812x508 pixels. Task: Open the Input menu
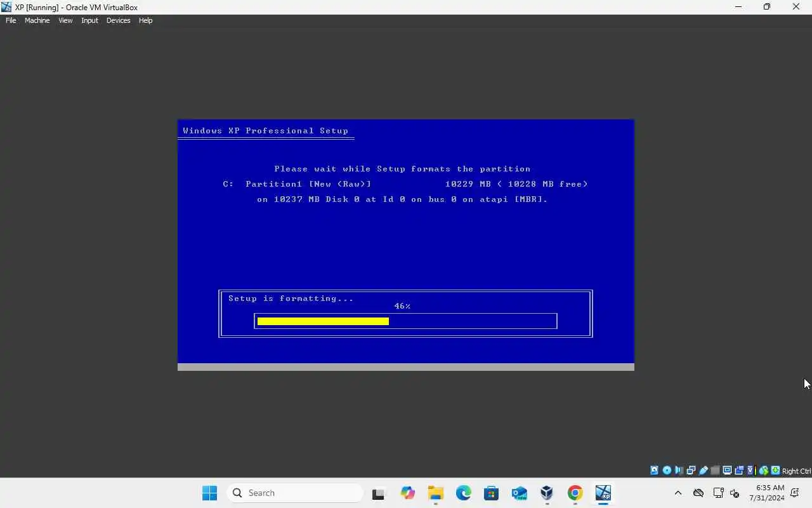click(89, 20)
